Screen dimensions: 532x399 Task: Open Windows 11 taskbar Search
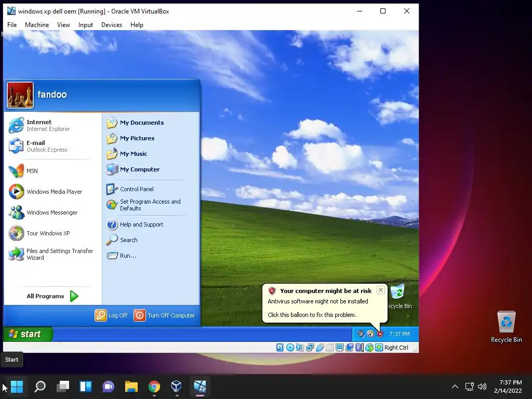click(x=40, y=387)
